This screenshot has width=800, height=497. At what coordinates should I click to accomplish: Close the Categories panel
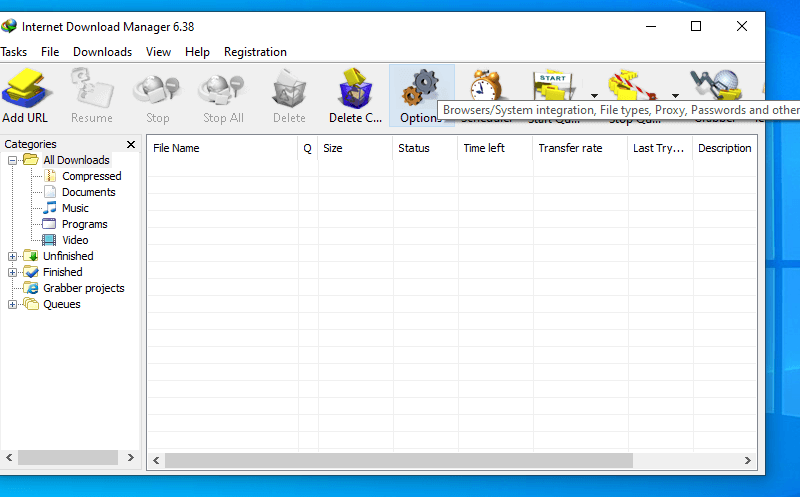131,144
